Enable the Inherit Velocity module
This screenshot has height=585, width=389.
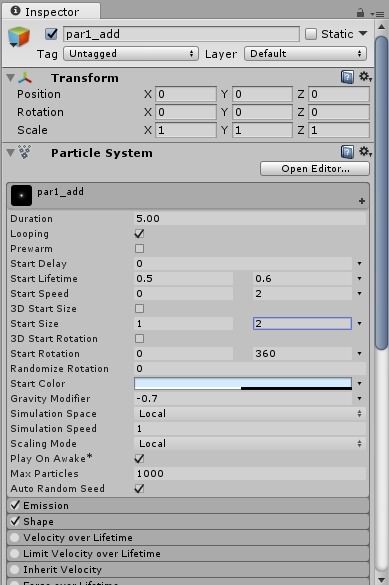pos(15,569)
